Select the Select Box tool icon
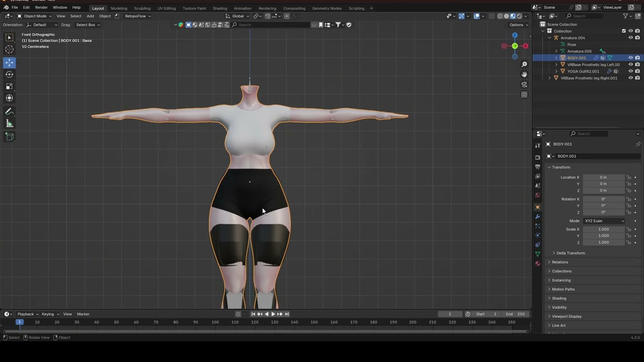Image resolution: width=644 pixels, height=362 pixels. click(10, 38)
